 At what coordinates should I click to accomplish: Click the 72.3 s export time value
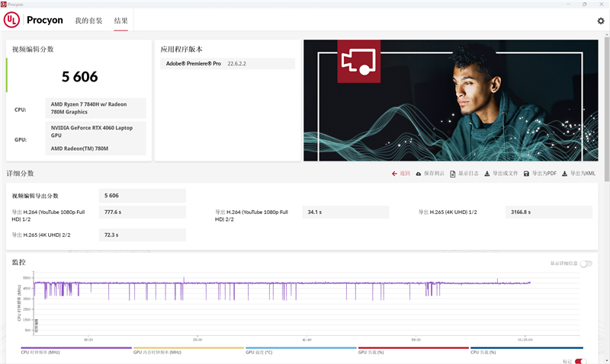pos(143,235)
